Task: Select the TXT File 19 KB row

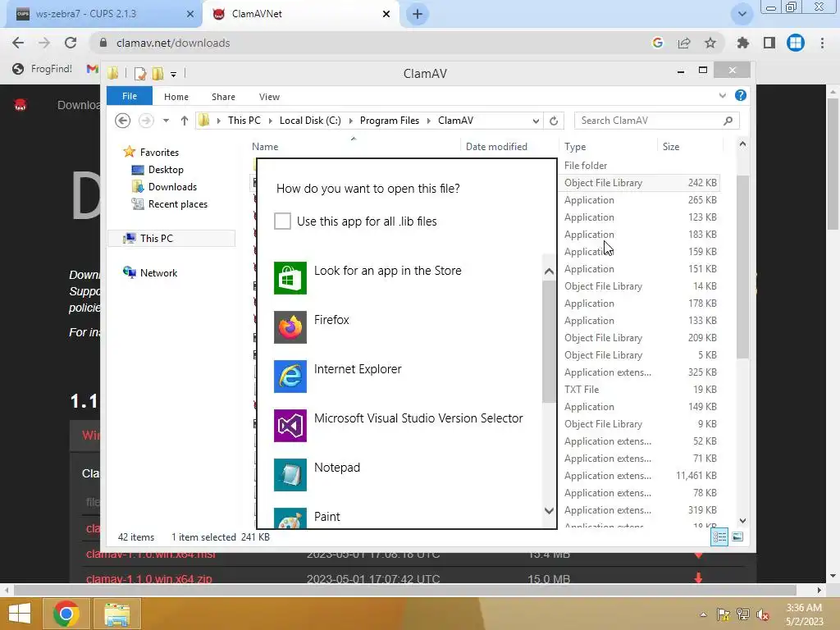Action: pos(640,390)
